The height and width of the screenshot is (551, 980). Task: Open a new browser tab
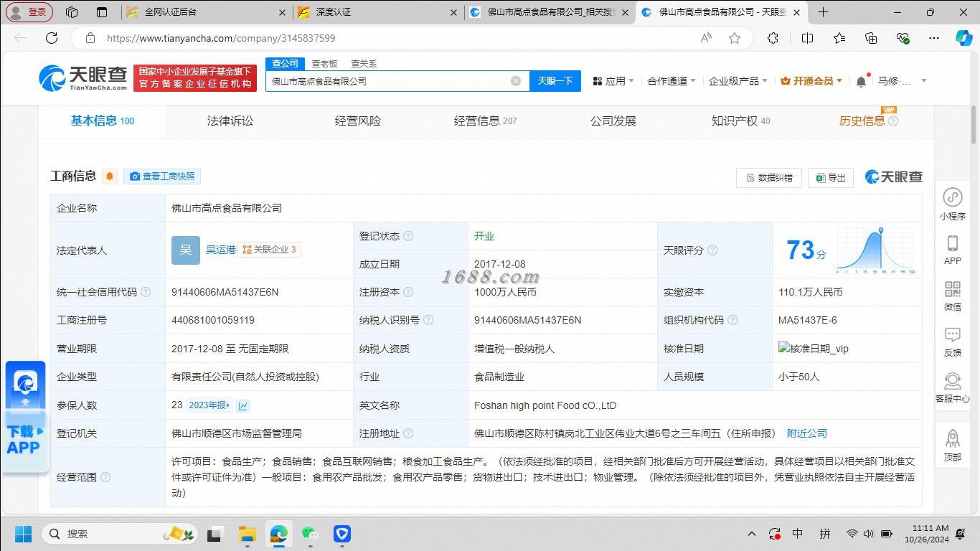823,12
